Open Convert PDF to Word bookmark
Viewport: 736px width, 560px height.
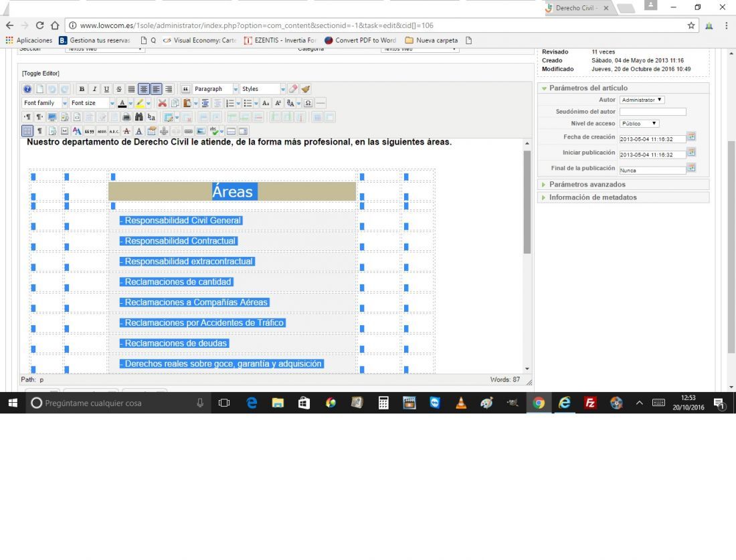361,40
